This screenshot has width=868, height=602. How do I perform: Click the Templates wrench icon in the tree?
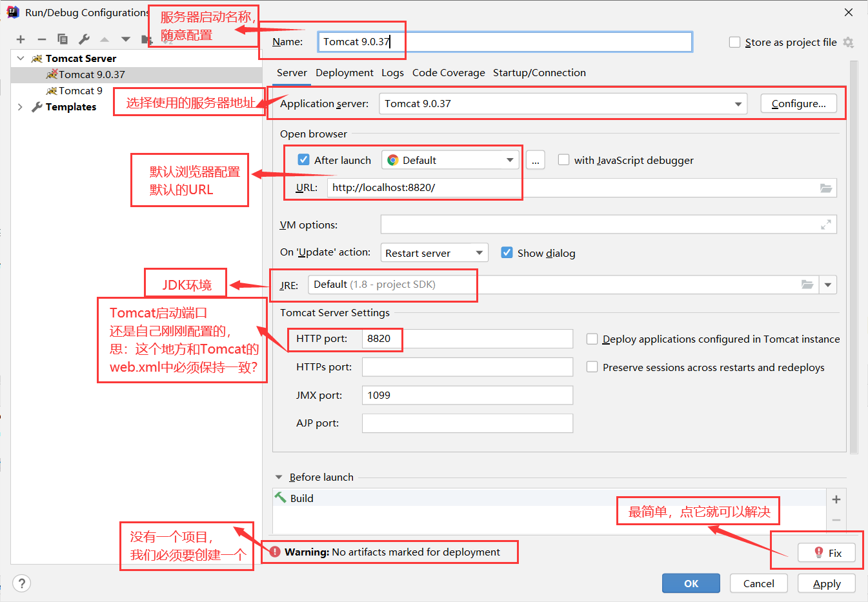37,107
